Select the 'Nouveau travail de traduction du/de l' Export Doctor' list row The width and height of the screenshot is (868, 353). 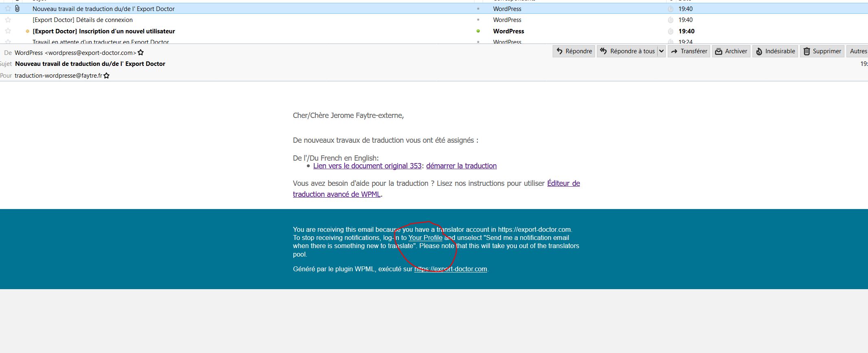434,9
